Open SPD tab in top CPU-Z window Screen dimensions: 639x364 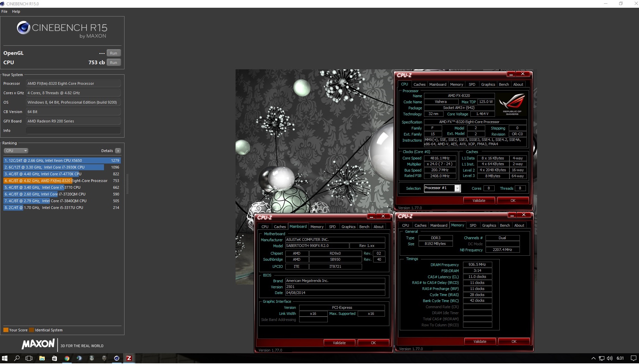pyautogui.click(x=472, y=84)
